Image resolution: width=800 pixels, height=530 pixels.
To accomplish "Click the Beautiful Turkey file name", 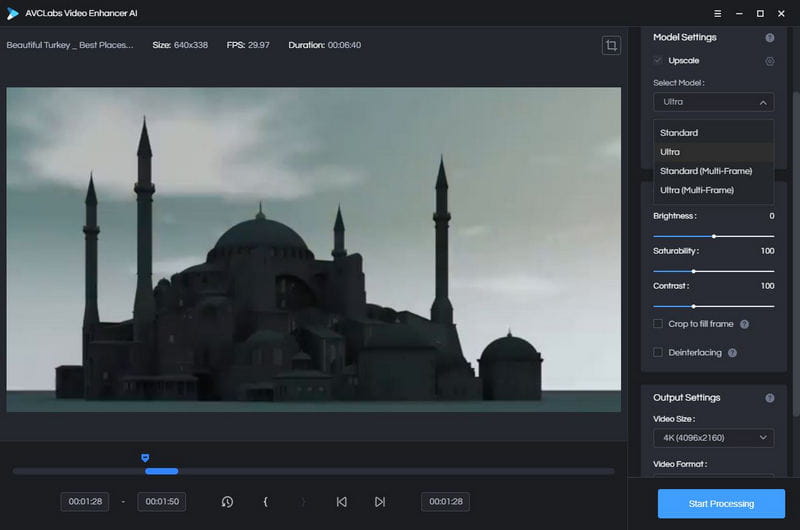I will tap(70, 45).
